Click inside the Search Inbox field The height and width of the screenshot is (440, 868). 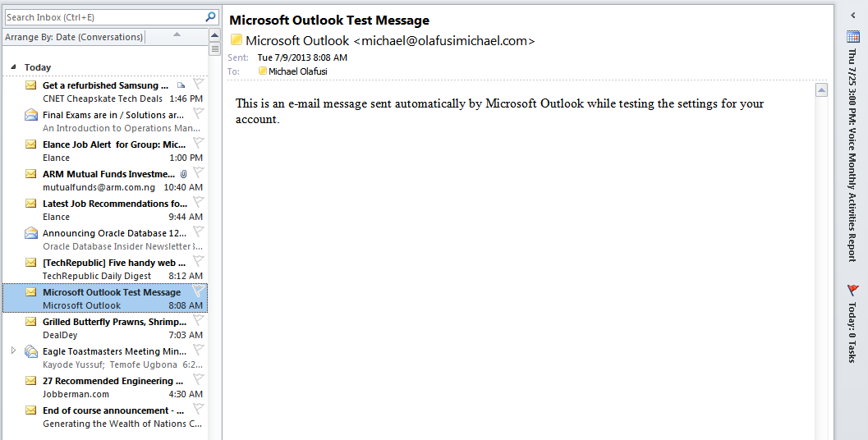pos(104,17)
